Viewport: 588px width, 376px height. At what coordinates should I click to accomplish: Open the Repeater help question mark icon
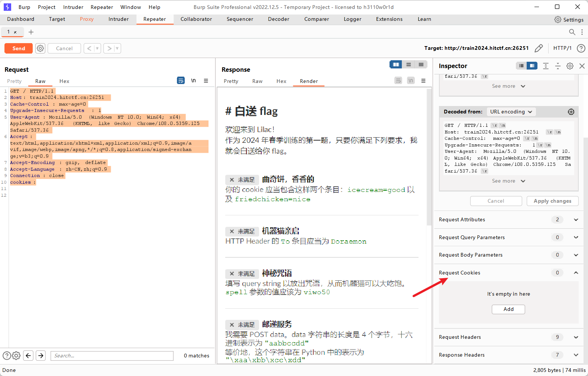coord(581,48)
